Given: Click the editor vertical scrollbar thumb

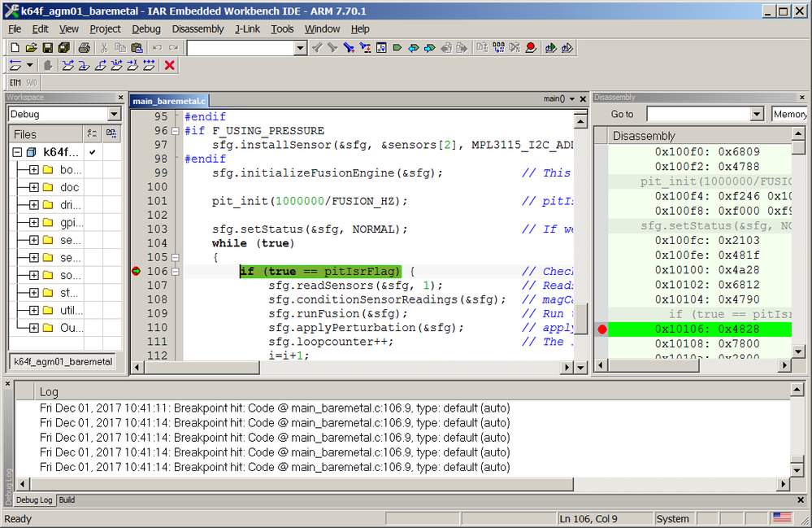Looking at the screenshot, I should coord(581,319).
